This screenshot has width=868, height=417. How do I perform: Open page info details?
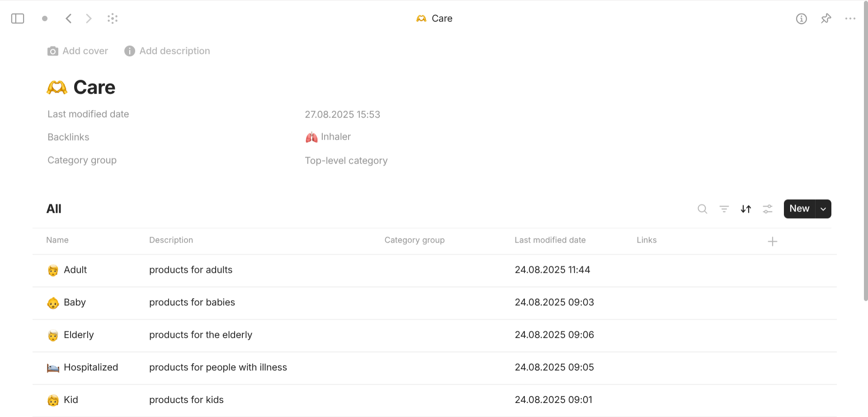[x=801, y=19]
